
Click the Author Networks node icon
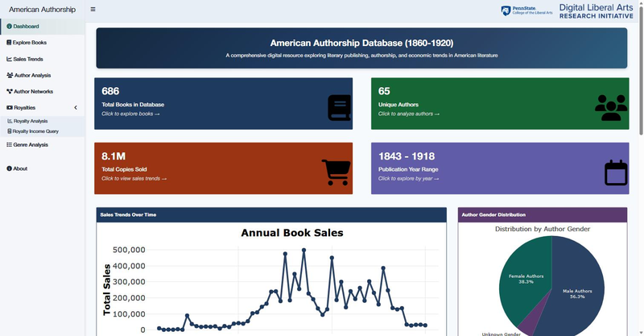tap(10, 91)
